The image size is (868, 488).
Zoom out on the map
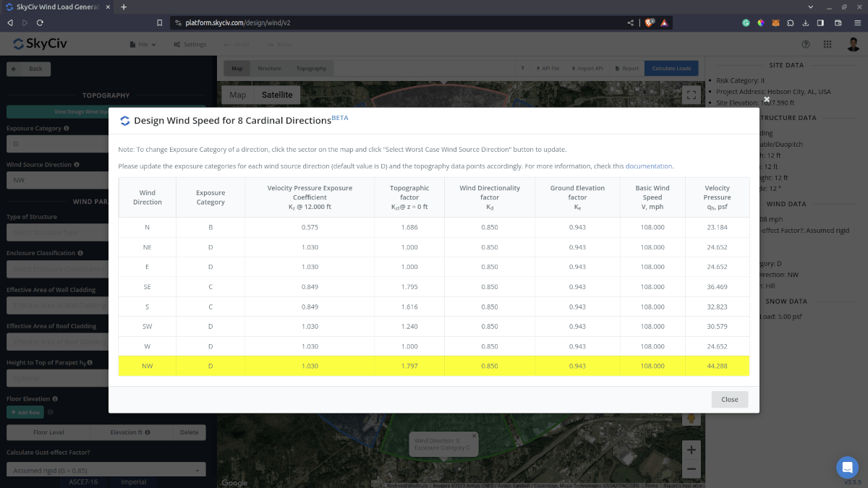[x=691, y=468]
